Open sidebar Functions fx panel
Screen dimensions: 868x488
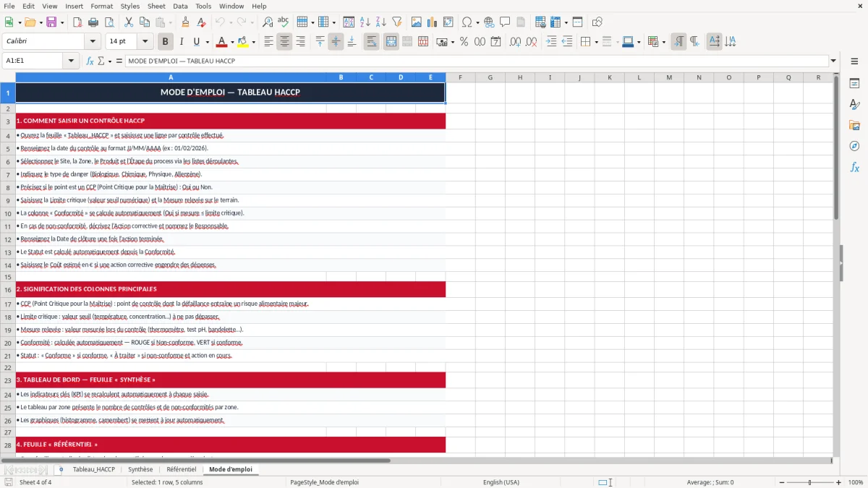click(854, 167)
